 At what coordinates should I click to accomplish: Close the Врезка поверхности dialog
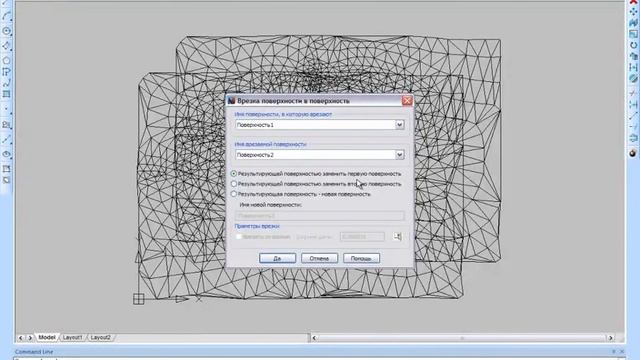click(x=407, y=101)
